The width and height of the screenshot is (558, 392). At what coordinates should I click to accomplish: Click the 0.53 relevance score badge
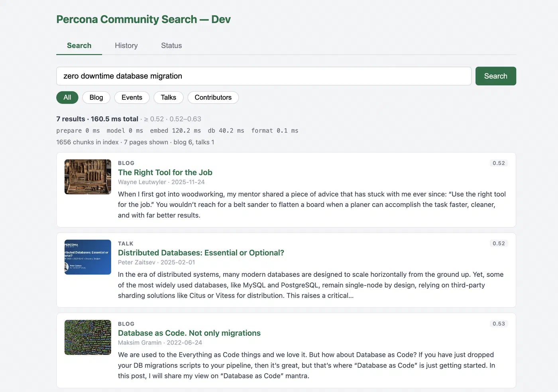(499, 324)
